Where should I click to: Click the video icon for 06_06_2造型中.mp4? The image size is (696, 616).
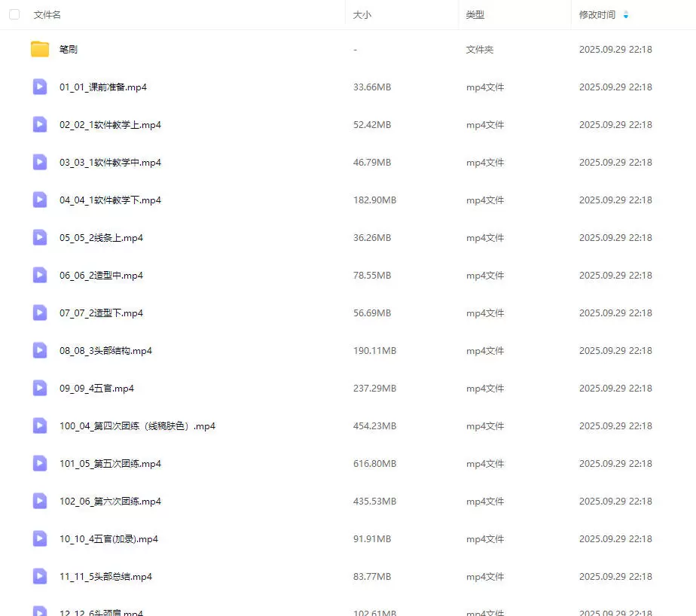click(40, 276)
